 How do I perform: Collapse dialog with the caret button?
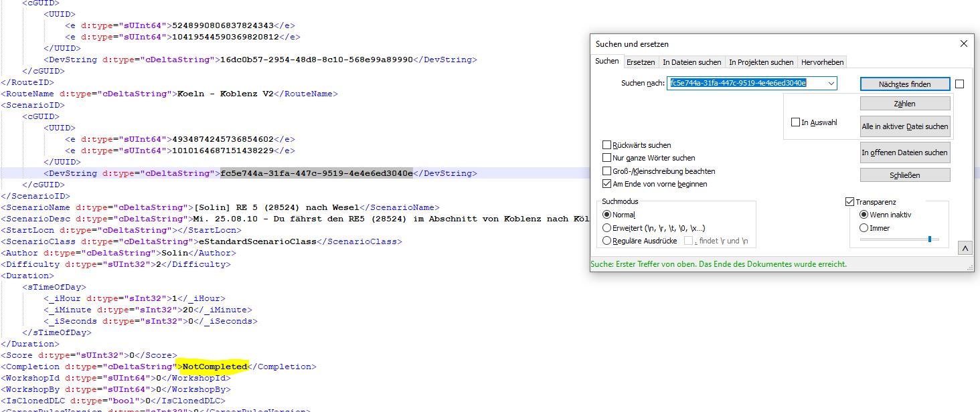tap(965, 249)
